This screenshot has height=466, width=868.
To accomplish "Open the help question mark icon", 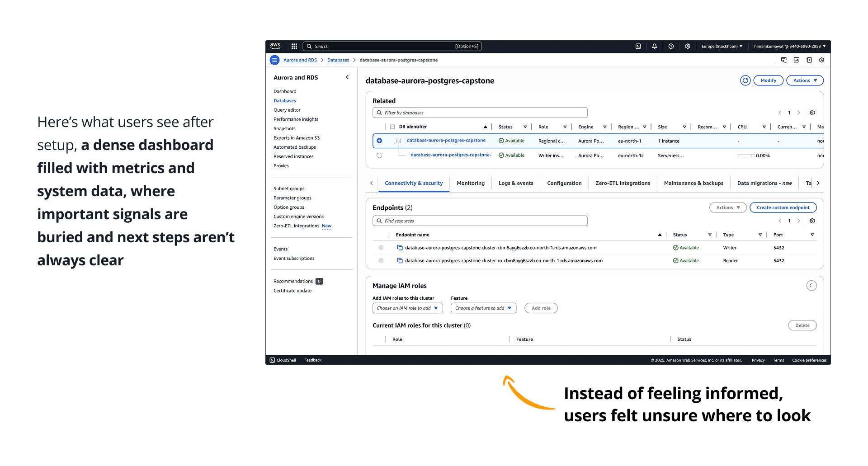I will 671,46.
